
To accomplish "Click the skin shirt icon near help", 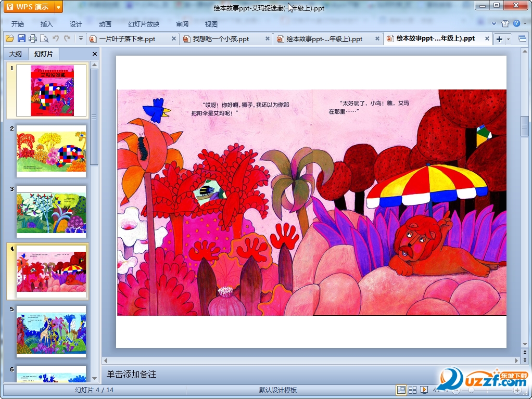I will pos(505,23).
